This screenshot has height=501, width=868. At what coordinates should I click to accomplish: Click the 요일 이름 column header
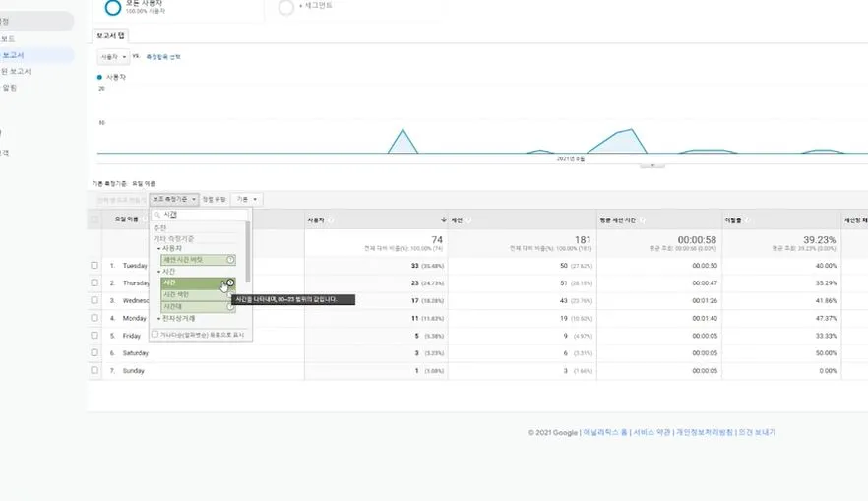pos(127,219)
